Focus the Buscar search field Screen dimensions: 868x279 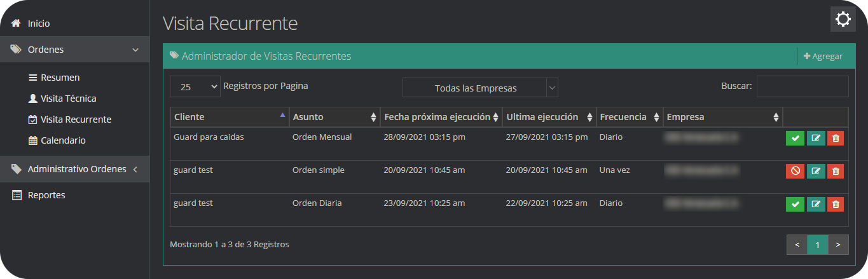pyautogui.click(x=803, y=86)
